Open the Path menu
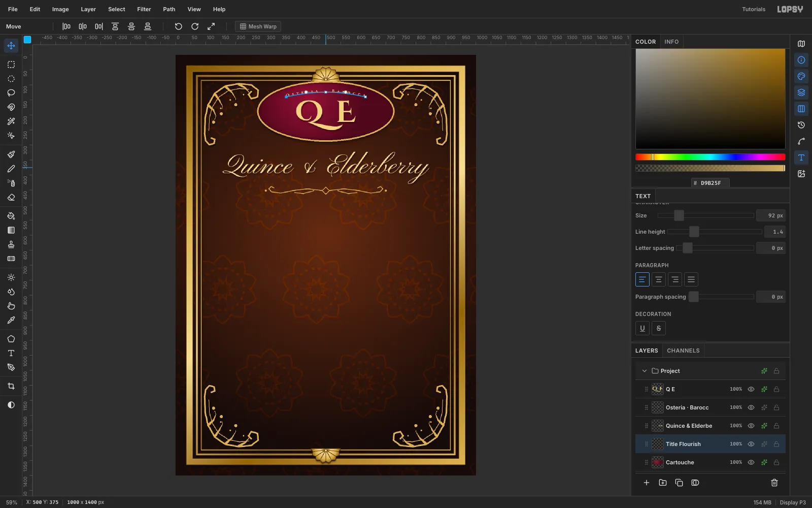This screenshot has width=812, height=508. tap(169, 9)
